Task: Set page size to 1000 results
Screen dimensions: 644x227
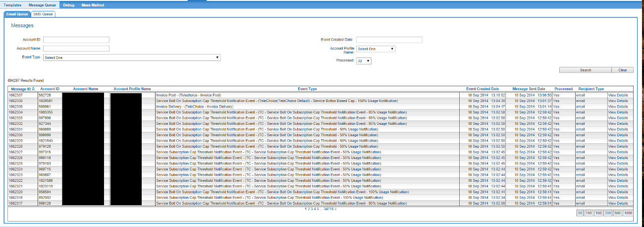Action: point(628,213)
